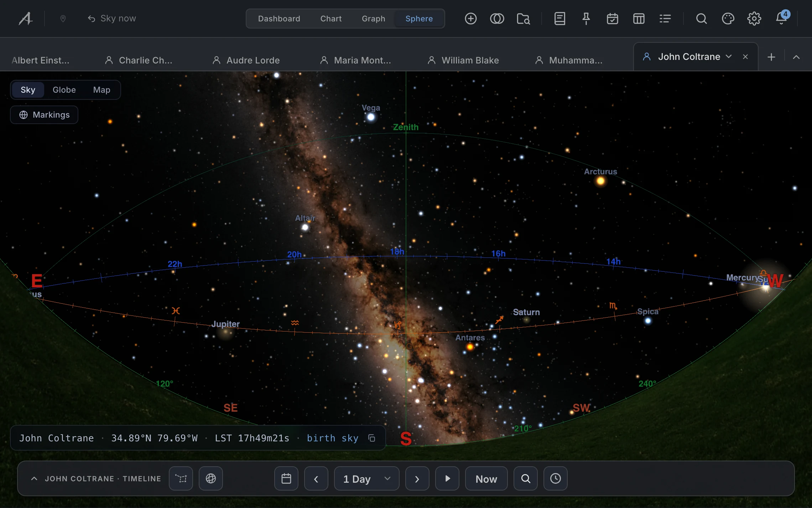
Task: Open the 1 Day step dropdown
Action: pos(366,478)
